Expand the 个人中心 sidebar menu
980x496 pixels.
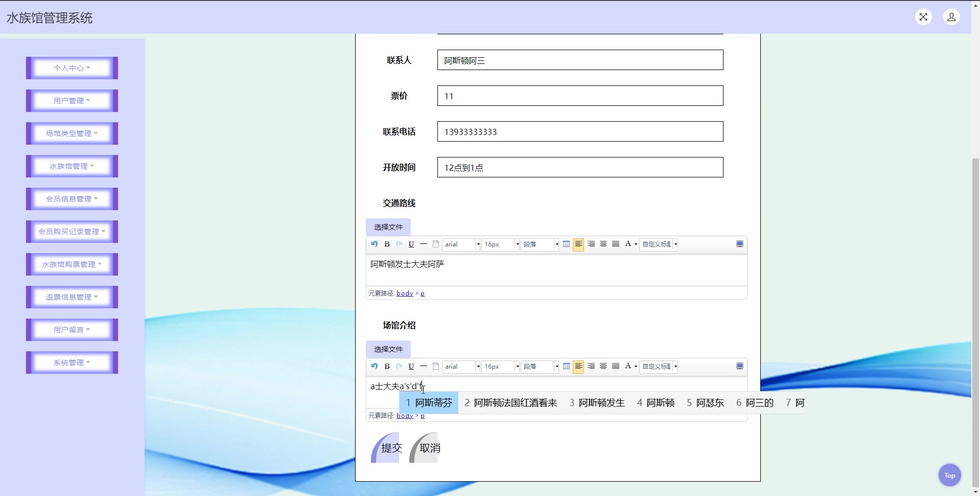point(72,68)
